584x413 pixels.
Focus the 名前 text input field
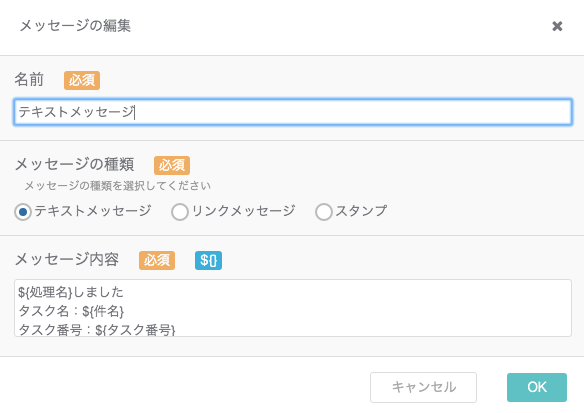(x=293, y=112)
